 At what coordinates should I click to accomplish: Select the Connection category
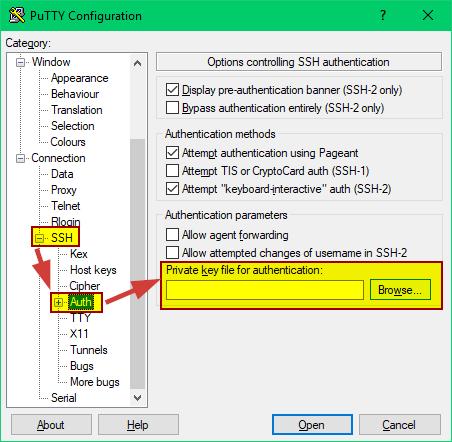58,158
